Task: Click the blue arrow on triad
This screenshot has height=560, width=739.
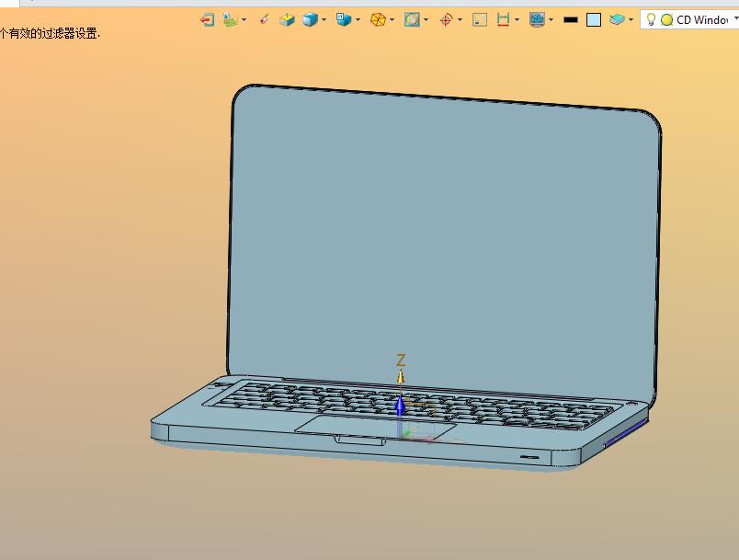Action: point(400,406)
